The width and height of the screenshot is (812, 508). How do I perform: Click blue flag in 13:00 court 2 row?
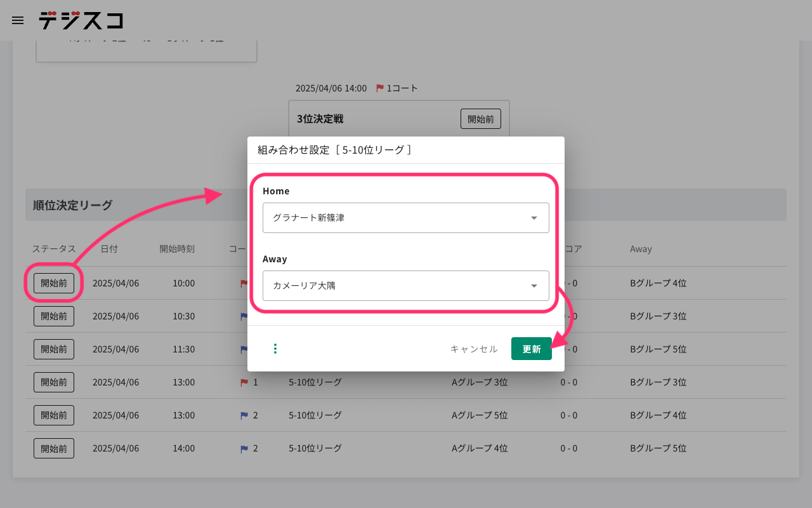click(244, 415)
